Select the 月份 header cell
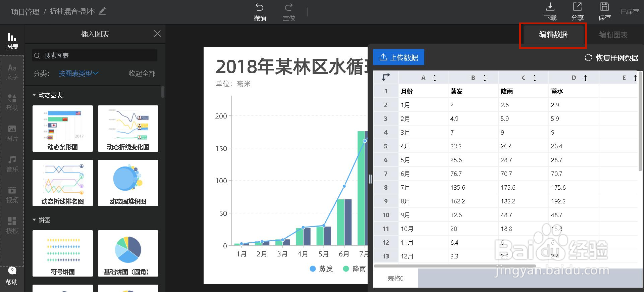 coord(423,91)
